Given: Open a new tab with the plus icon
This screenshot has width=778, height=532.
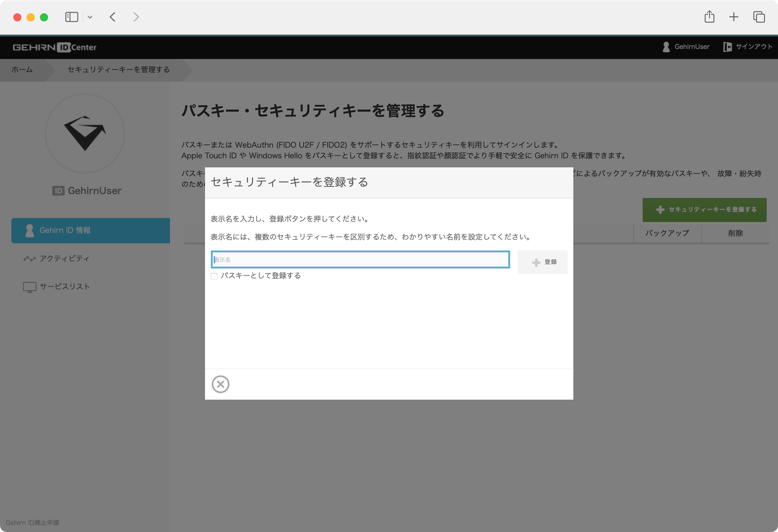Looking at the screenshot, I should point(733,17).
